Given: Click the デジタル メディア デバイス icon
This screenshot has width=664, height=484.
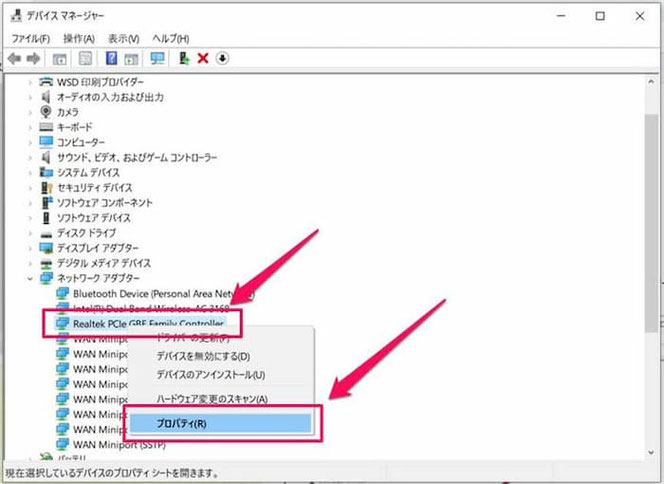Looking at the screenshot, I should pos(46,263).
